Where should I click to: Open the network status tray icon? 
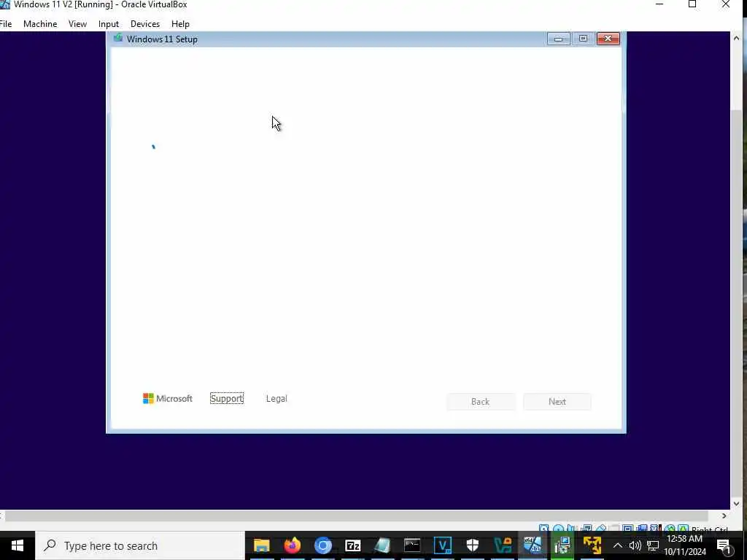click(x=653, y=545)
